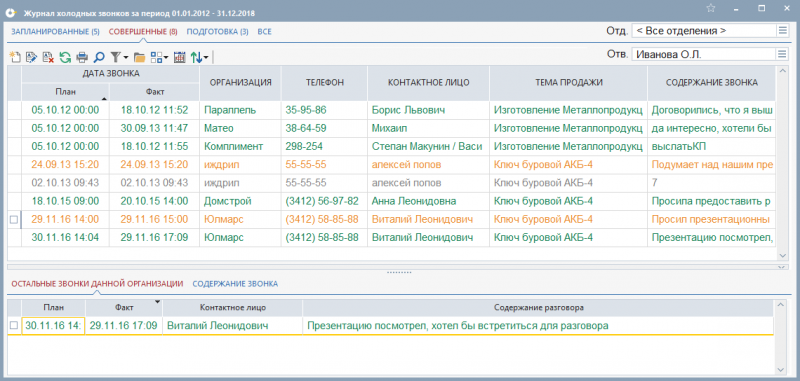Open Остальные звонки данной организации tab
The height and width of the screenshot is (381, 800).
(97, 284)
